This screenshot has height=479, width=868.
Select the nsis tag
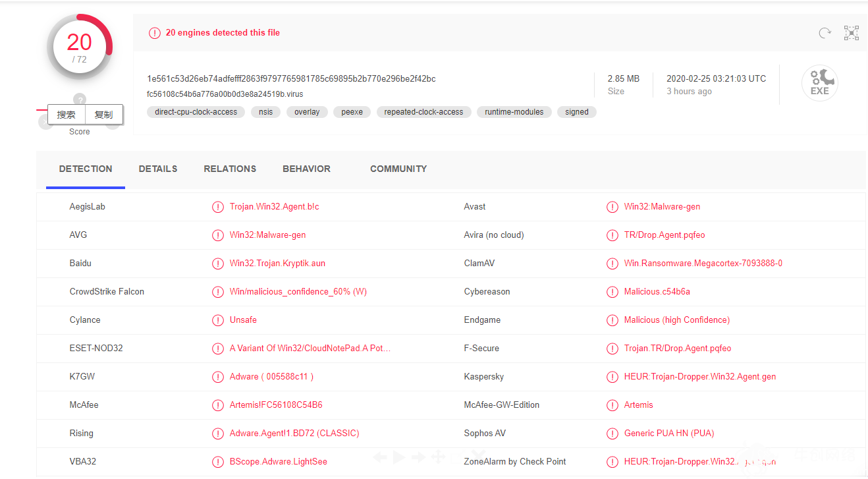266,112
